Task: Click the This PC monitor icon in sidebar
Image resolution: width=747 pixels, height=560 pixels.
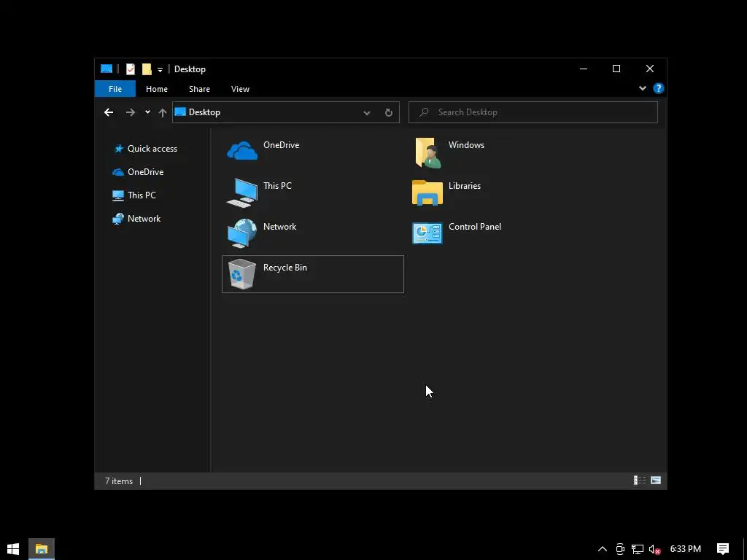Action: 117,195
